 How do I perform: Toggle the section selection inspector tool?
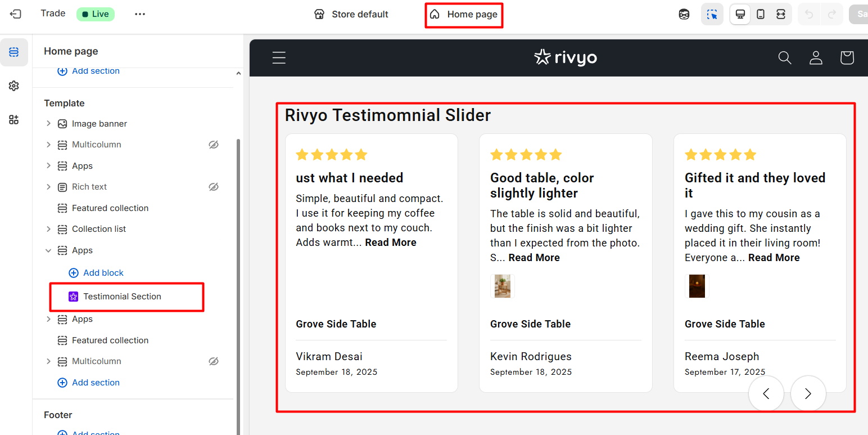point(712,15)
